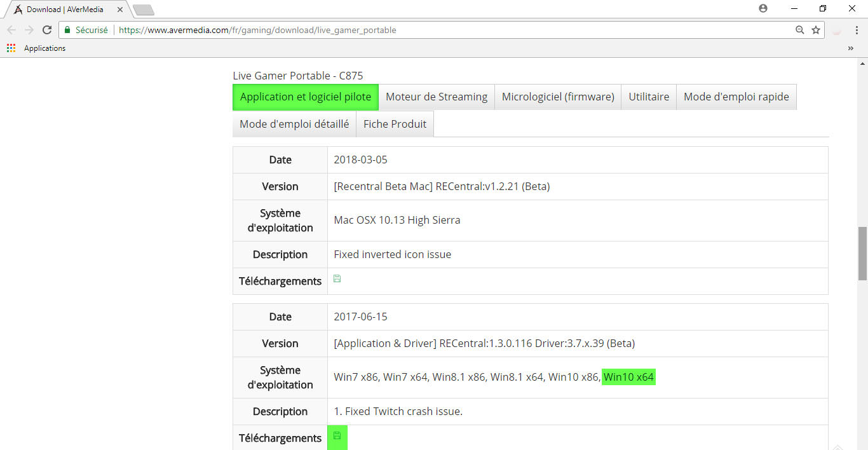
Task: Select Application et logiciel pilote tab
Action: click(306, 97)
